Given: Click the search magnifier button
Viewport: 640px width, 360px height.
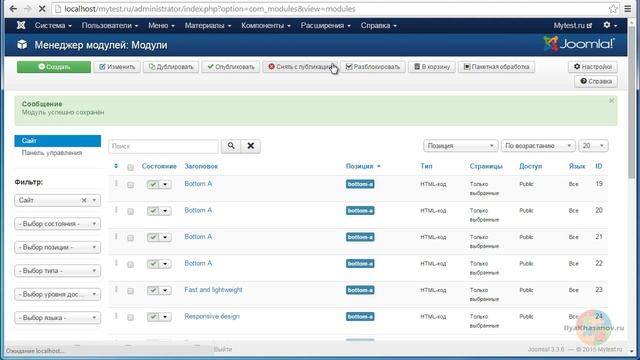Looking at the screenshot, I should coord(231,146).
